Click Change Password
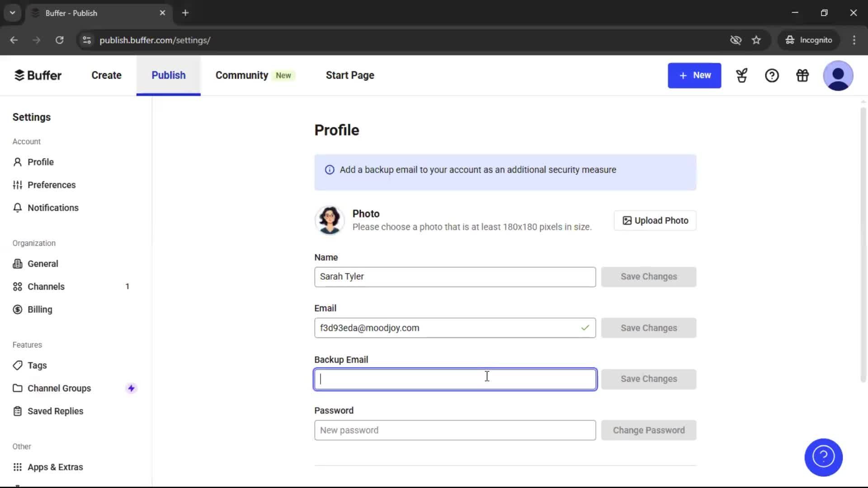868x488 pixels. (x=649, y=430)
